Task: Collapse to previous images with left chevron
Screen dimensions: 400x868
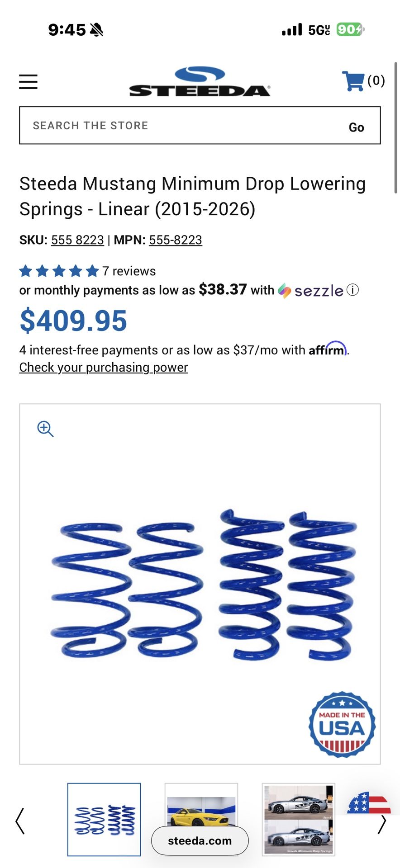Action: click(x=18, y=820)
